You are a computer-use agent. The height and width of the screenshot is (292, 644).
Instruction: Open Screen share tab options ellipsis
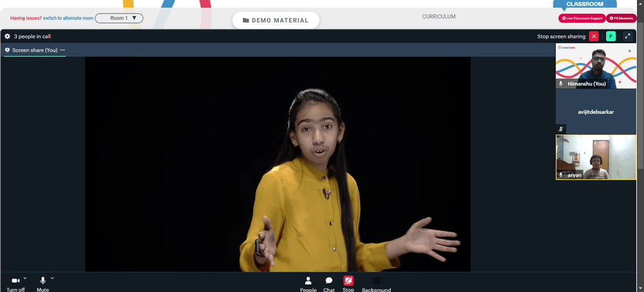click(x=62, y=50)
